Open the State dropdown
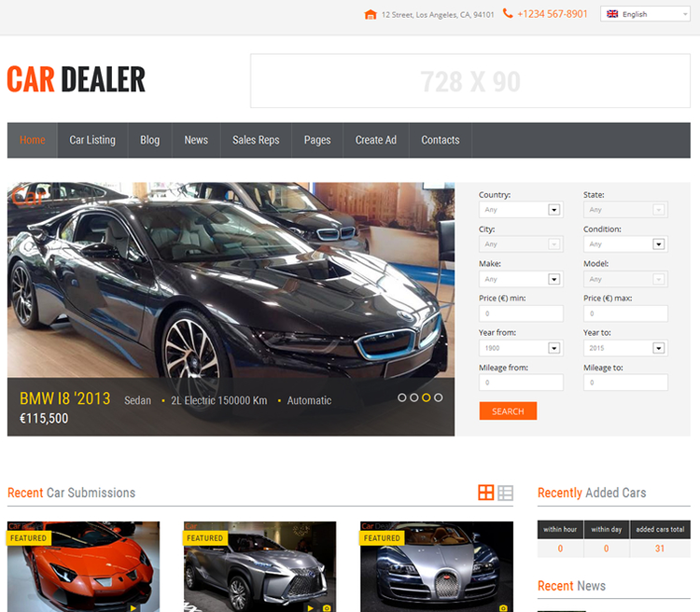Screen dimensions: 700x612 [x=625, y=209]
